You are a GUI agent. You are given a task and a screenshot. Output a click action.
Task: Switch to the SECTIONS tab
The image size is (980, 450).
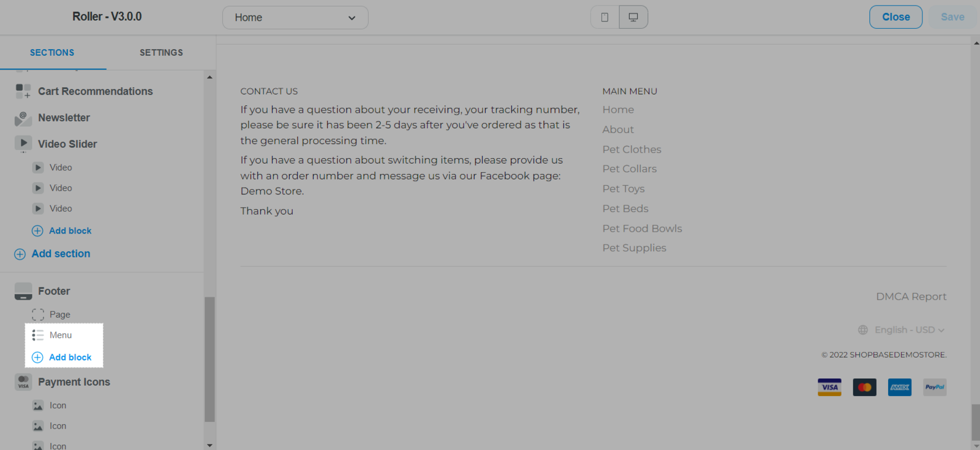pyautogui.click(x=52, y=53)
